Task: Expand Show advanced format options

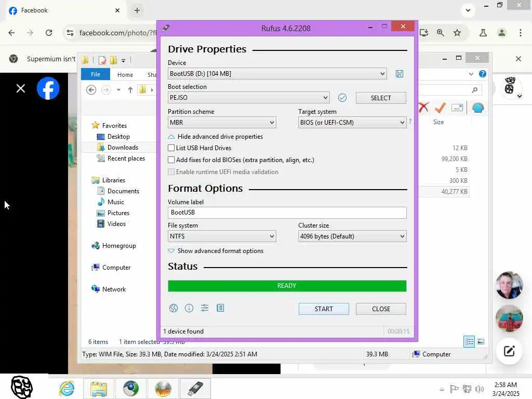Action: click(x=216, y=251)
